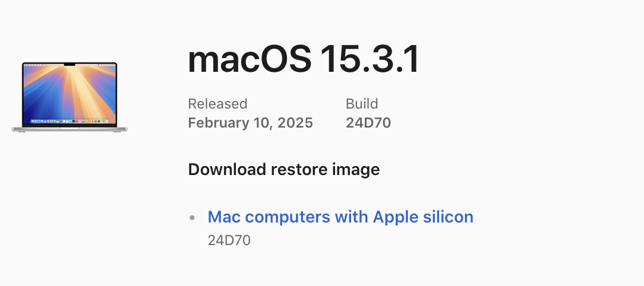Click the macOS 15.3.1 page title
This screenshot has width=644, height=286.
tap(303, 59)
